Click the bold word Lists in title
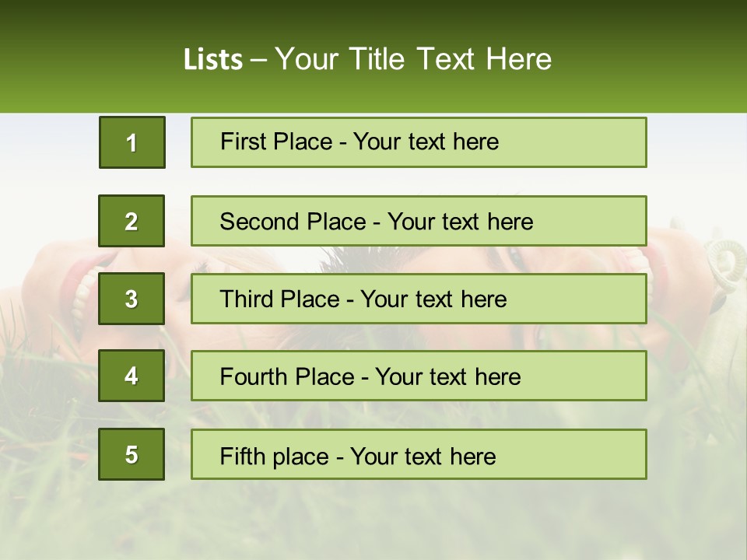 213,59
